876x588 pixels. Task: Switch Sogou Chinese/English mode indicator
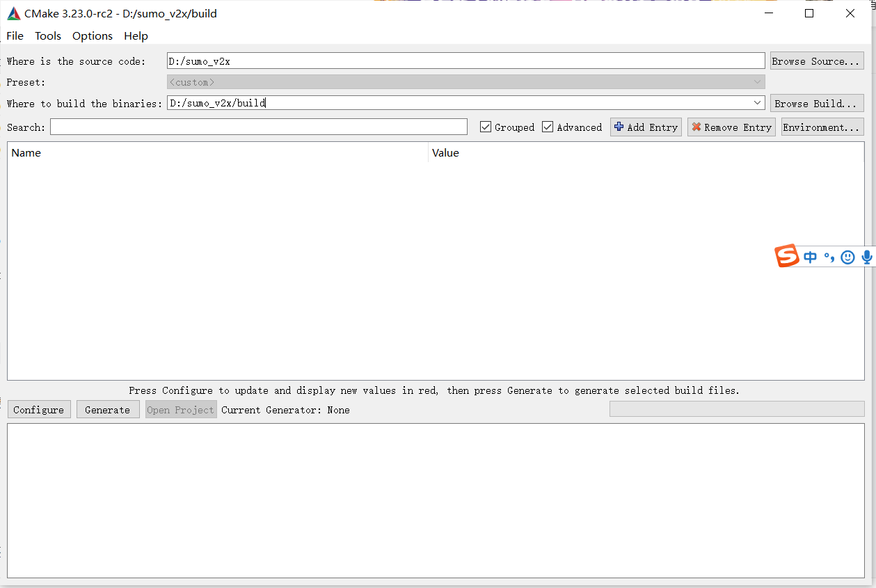(x=810, y=257)
